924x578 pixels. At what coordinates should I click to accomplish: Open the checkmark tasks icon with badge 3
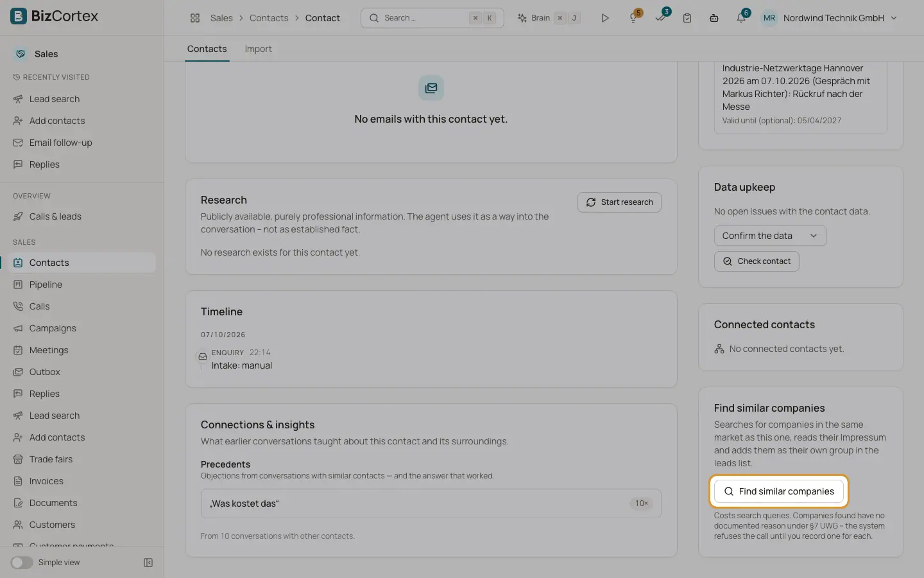pyautogui.click(x=660, y=18)
